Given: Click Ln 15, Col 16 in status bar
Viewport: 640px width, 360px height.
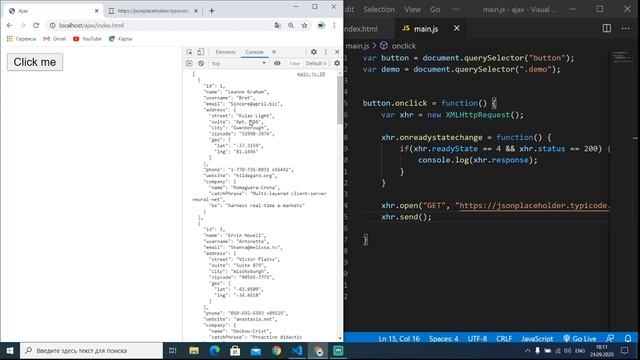Looking at the screenshot, I should [399, 339].
